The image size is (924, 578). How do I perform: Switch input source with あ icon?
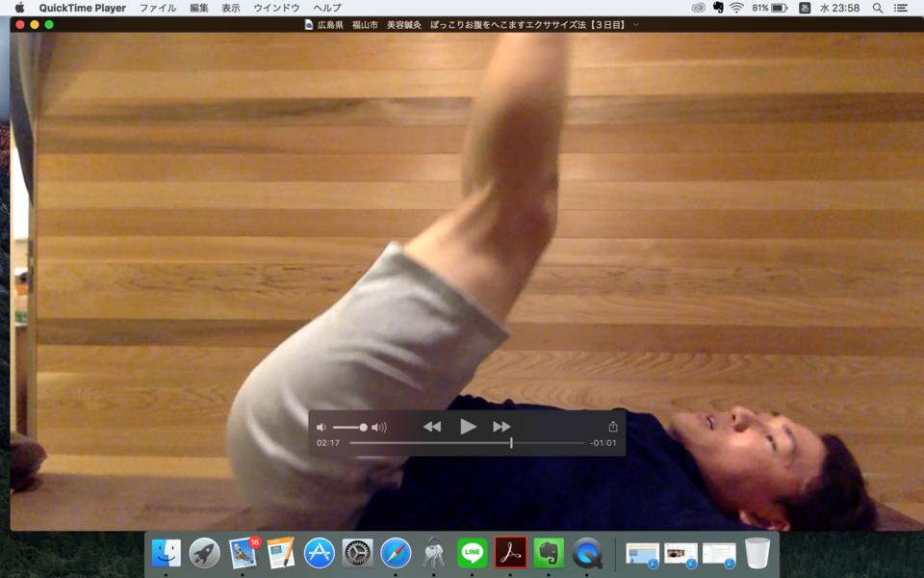[805, 8]
